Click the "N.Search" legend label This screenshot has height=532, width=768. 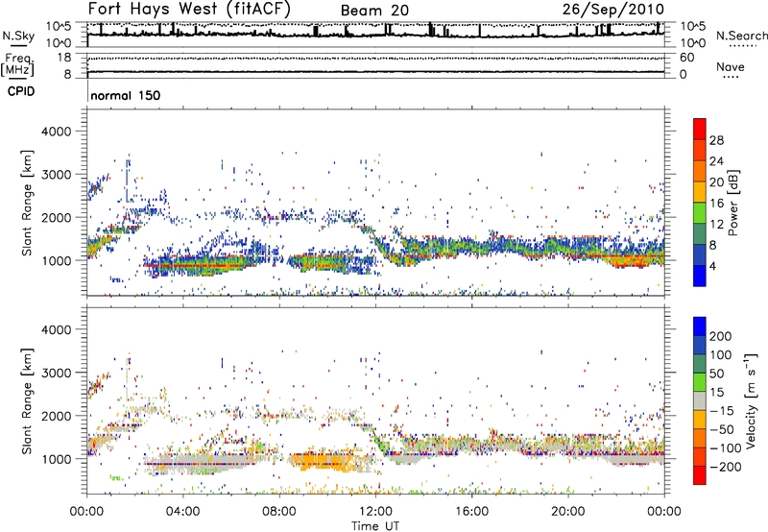tap(741, 36)
